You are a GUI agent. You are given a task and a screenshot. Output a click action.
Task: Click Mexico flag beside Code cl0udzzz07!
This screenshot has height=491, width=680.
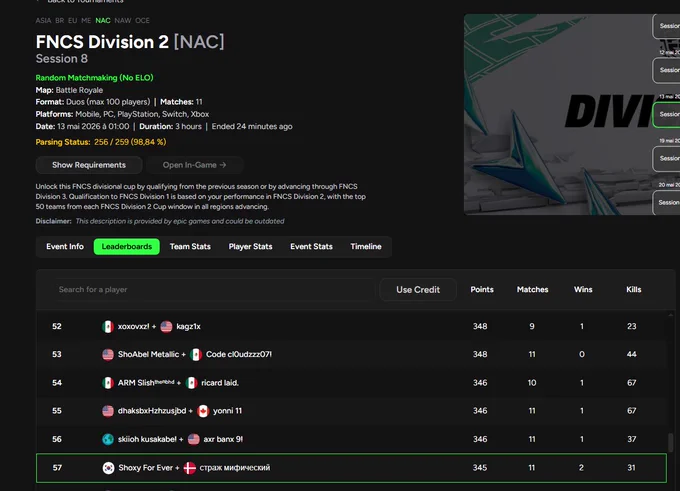click(196, 354)
